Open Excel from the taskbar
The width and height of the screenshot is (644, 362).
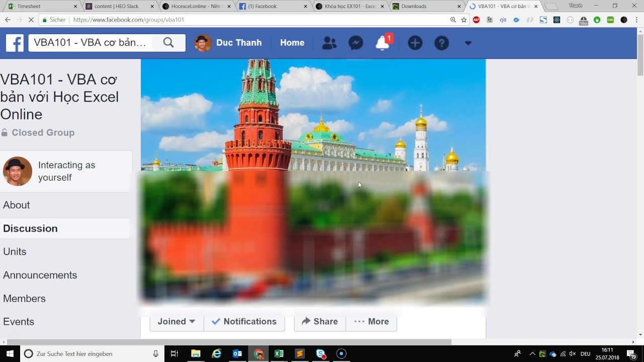point(279,353)
